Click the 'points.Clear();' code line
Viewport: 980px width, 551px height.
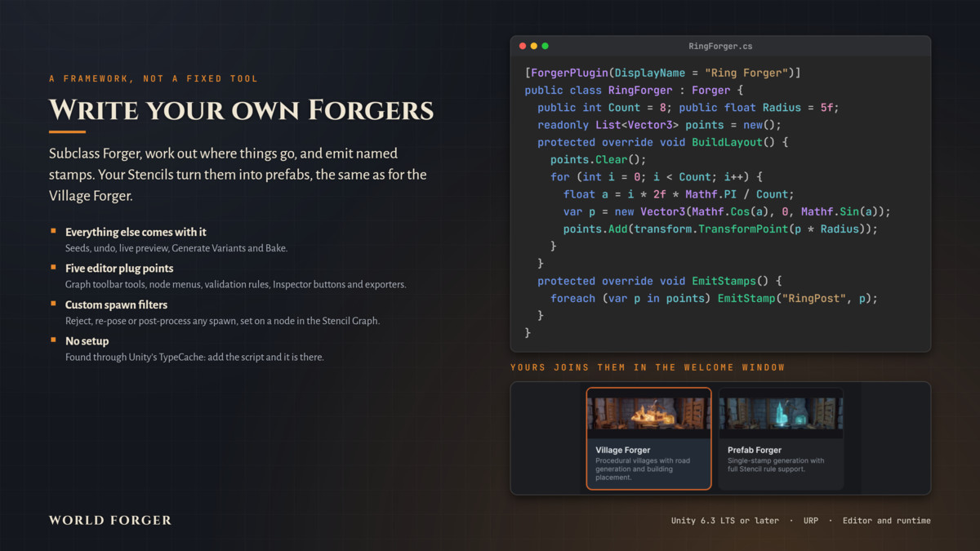[598, 159]
